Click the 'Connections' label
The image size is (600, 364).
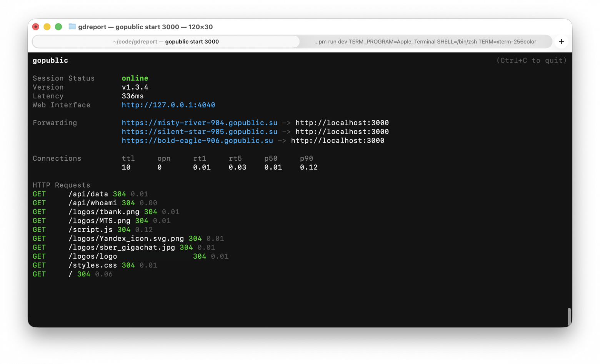[x=57, y=158]
